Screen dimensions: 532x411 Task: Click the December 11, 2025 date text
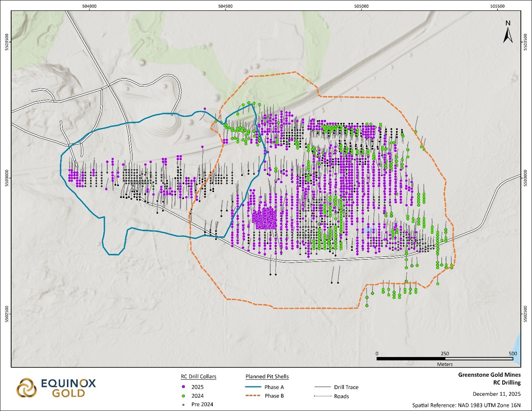[x=496, y=394]
